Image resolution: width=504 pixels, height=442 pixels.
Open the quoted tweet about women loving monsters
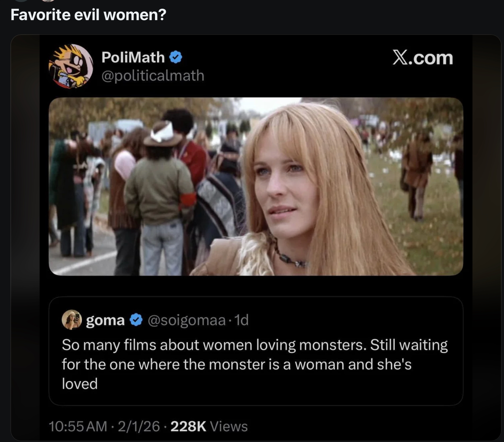(256, 364)
